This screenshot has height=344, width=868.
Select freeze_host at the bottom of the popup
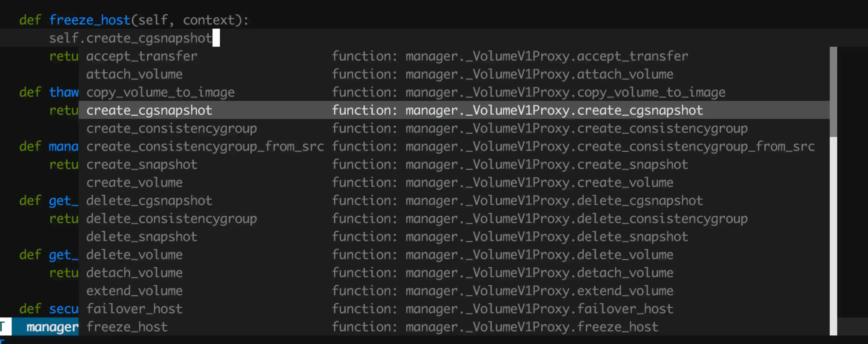[127, 327]
